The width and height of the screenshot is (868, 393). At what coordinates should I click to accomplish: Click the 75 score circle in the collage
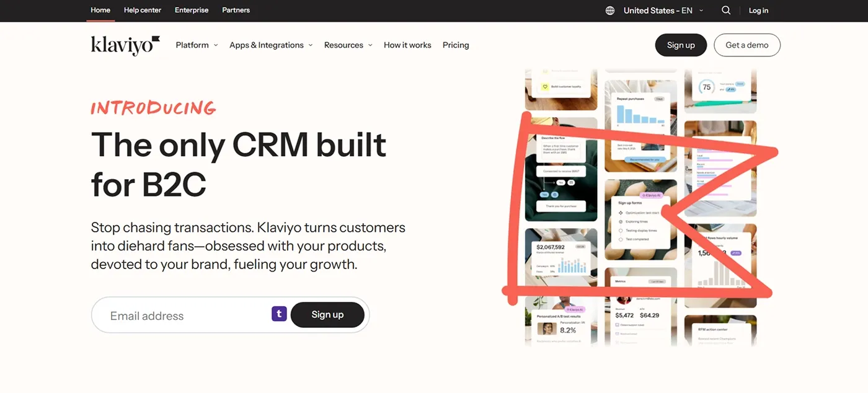click(x=706, y=87)
